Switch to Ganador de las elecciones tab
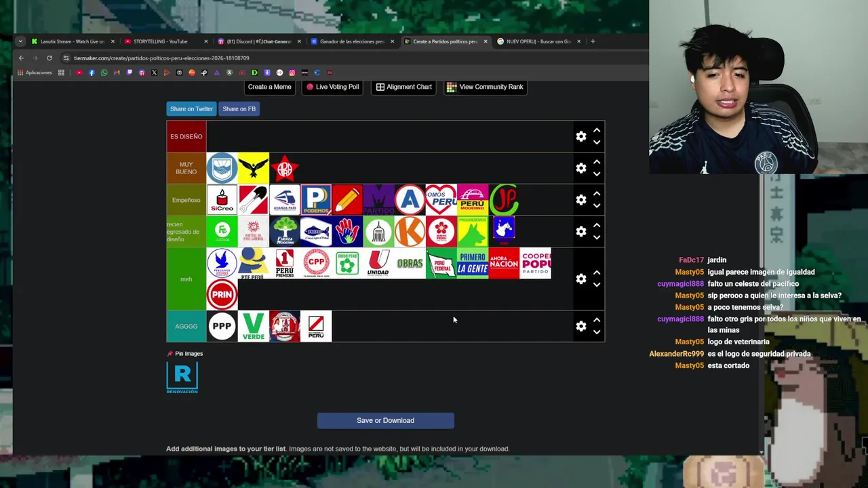The height and width of the screenshot is (488, 868). point(352,41)
